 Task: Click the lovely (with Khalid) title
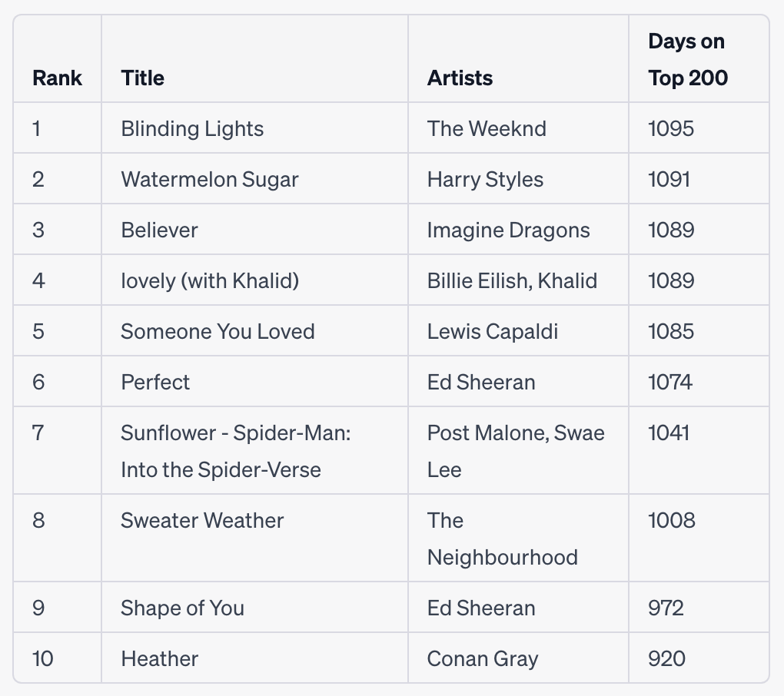(210, 280)
